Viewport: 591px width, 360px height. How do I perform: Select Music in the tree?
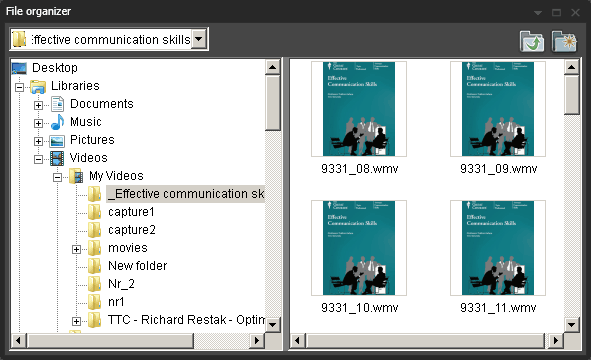(86, 122)
